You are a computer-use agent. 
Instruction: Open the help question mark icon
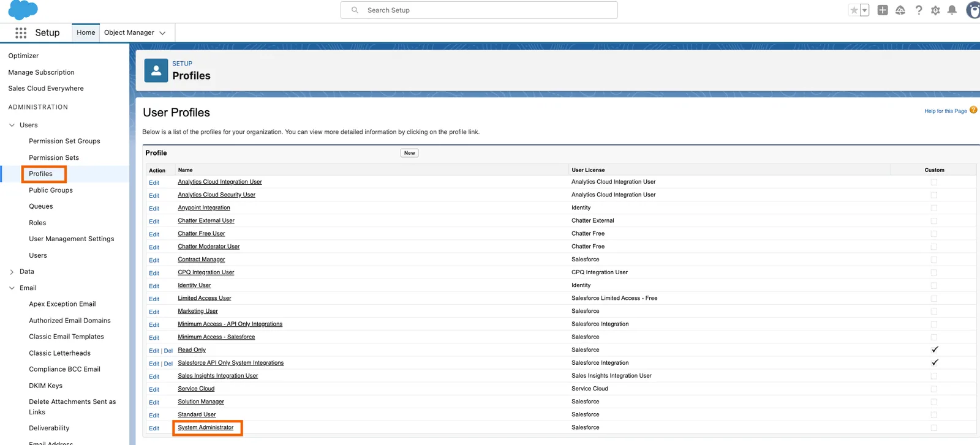coord(919,10)
